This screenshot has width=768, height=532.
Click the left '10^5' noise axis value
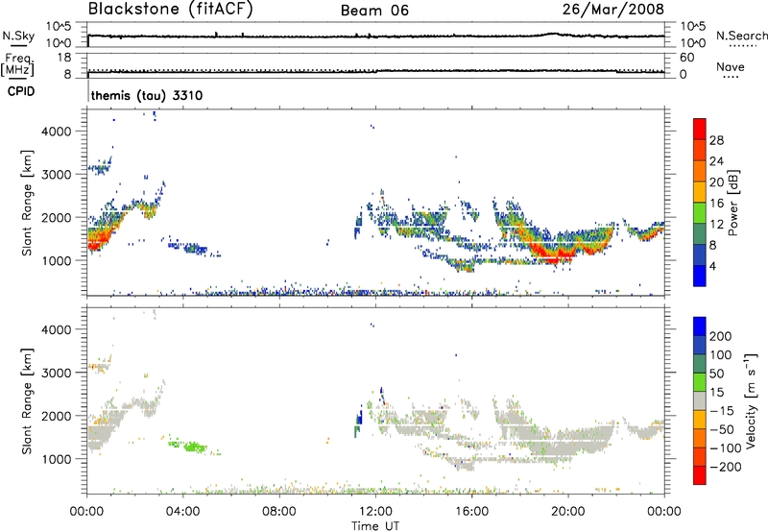pos(59,27)
